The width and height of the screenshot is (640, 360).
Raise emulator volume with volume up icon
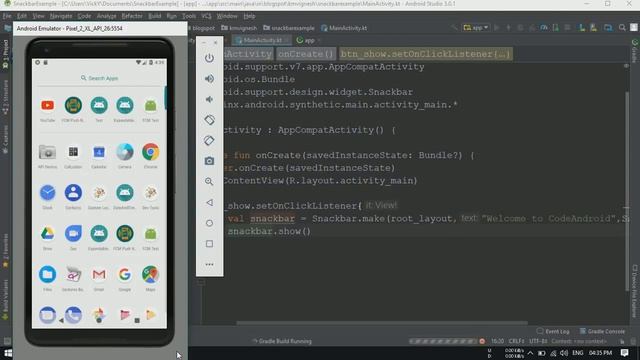pyautogui.click(x=209, y=79)
